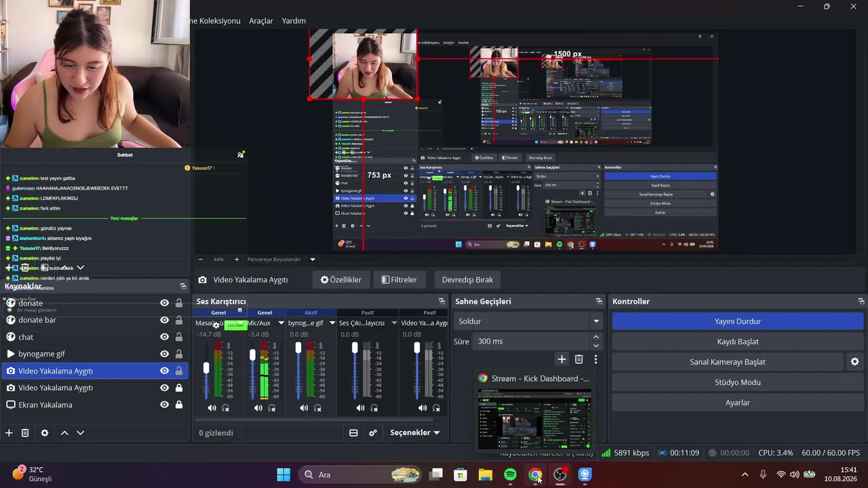Hide the donate bar source
Screen dimensions: 868x488
(164, 320)
